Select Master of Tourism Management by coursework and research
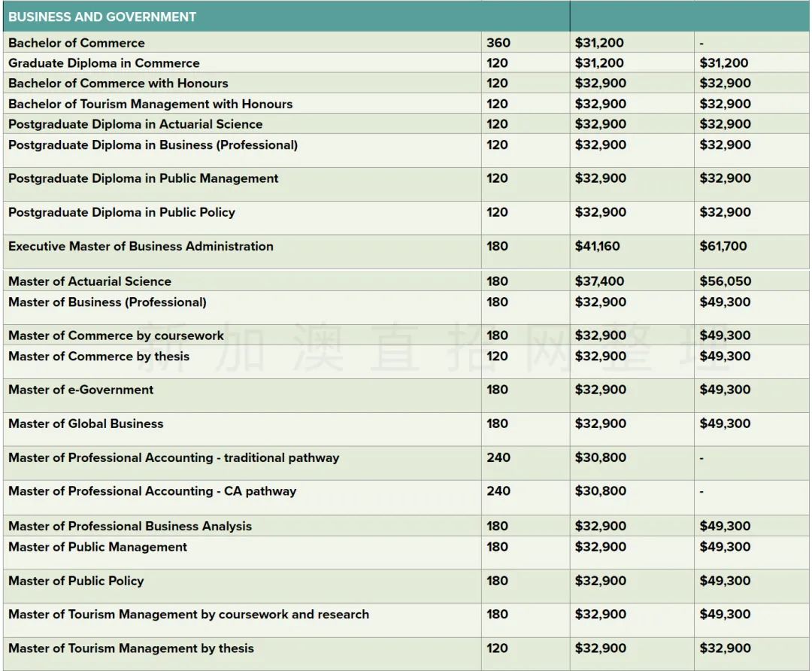Screen dimensions: 812x671 click(189, 614)
